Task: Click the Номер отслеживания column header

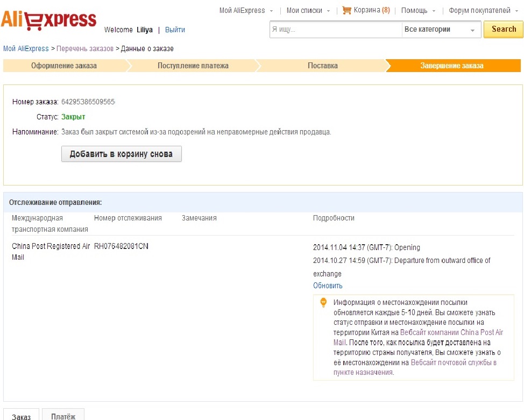Action: click(128, 218)
